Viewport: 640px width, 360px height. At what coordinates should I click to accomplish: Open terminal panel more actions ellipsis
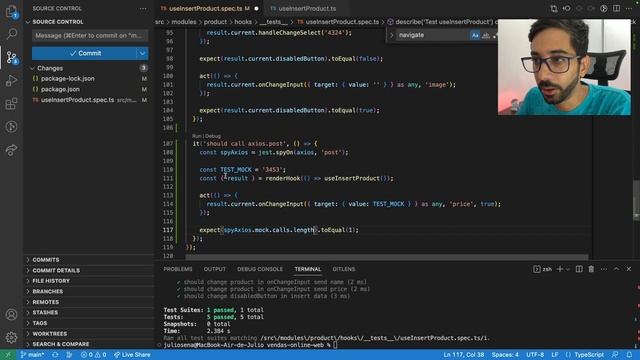click(x=604, y=269)
